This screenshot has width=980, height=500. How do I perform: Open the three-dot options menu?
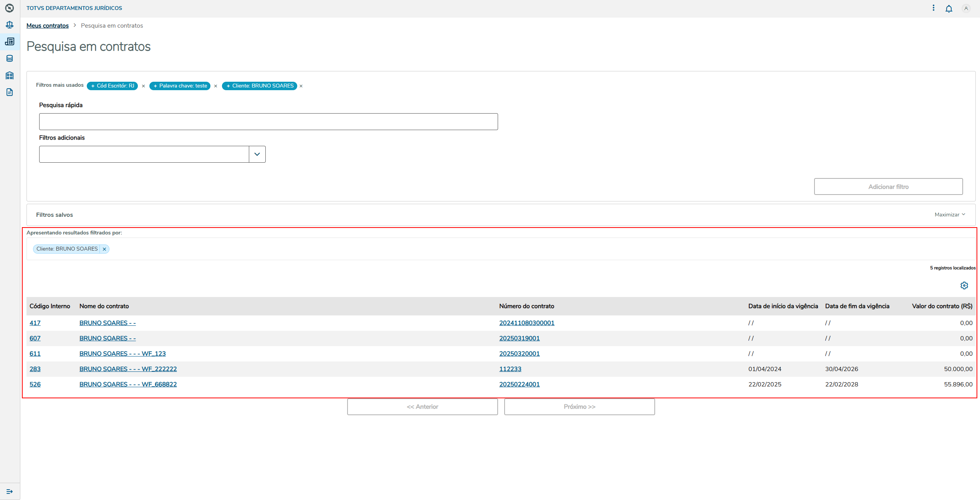point(934,8)
